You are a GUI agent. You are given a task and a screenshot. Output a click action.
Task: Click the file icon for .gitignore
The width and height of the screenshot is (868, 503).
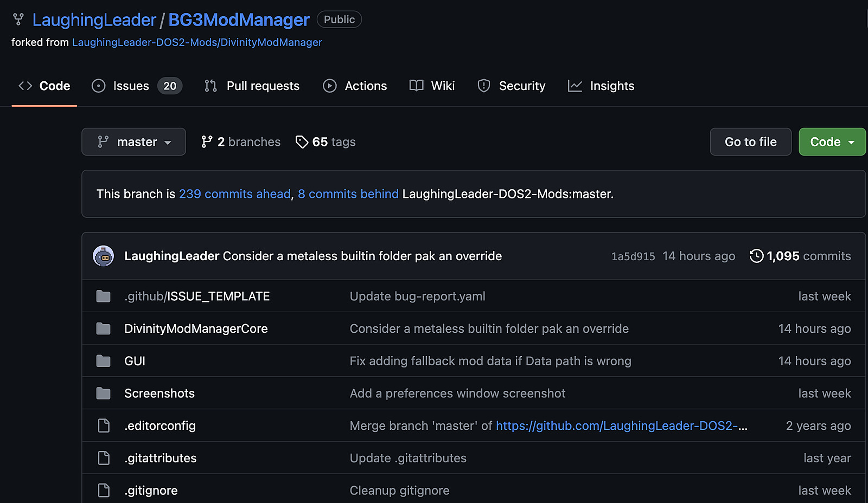click(x=103, y=491)
